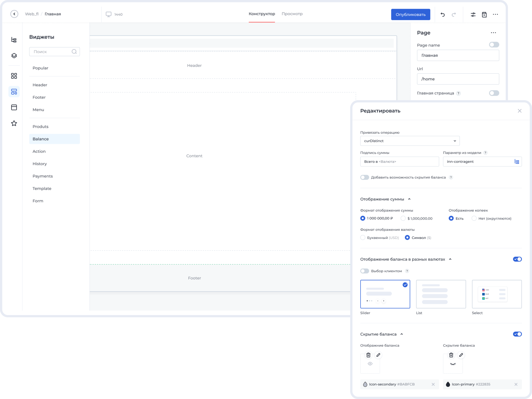This screenshot has height=399, width=532.
Task: Click the Icon-primary #222835 color swatch
Action: tap(448, 384)
